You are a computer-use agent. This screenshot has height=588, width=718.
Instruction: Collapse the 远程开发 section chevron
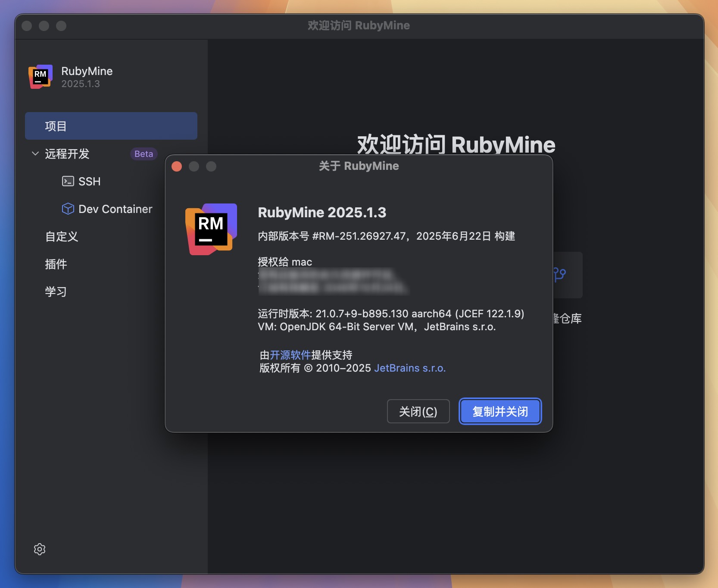35,153
